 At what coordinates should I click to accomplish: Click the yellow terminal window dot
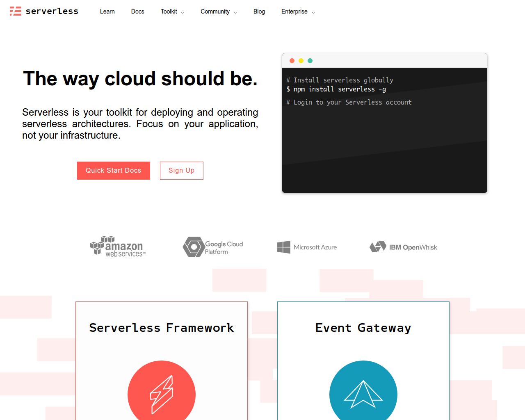pyautogui.click(x=301, y=61)
